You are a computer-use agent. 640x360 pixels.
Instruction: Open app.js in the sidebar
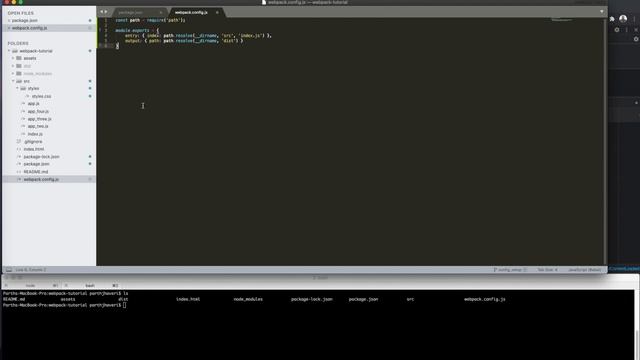[33, 104]
